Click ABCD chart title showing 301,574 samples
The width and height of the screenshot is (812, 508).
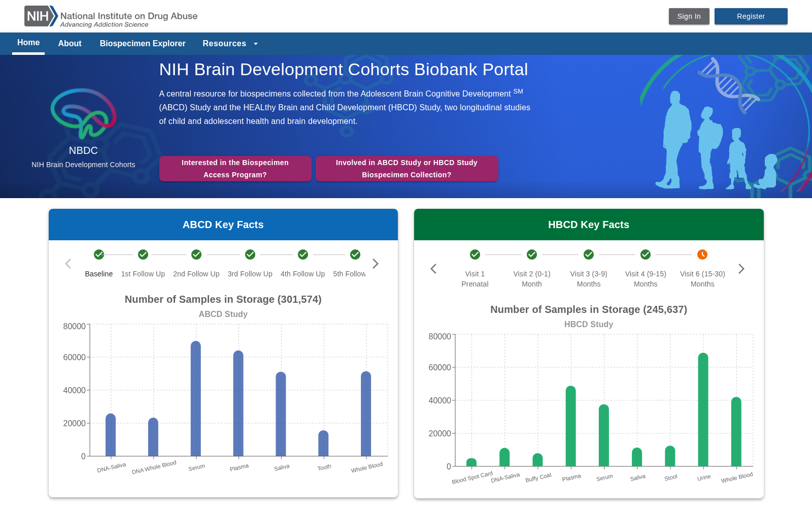click(x=223, y=299)
